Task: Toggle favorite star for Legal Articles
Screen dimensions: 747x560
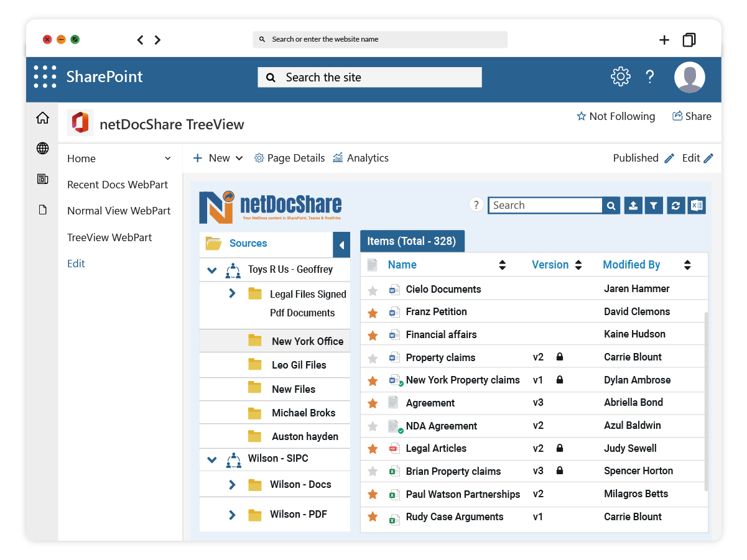Action: pos(373,449)
